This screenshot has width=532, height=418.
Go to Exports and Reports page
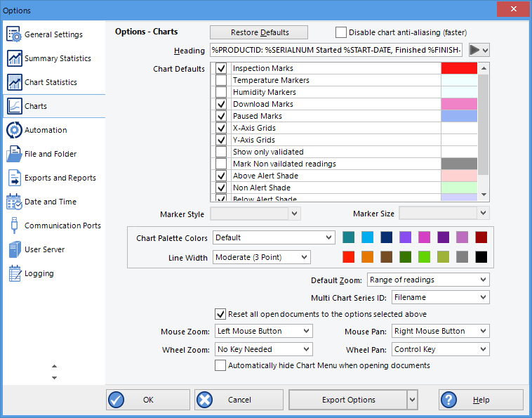60,178
